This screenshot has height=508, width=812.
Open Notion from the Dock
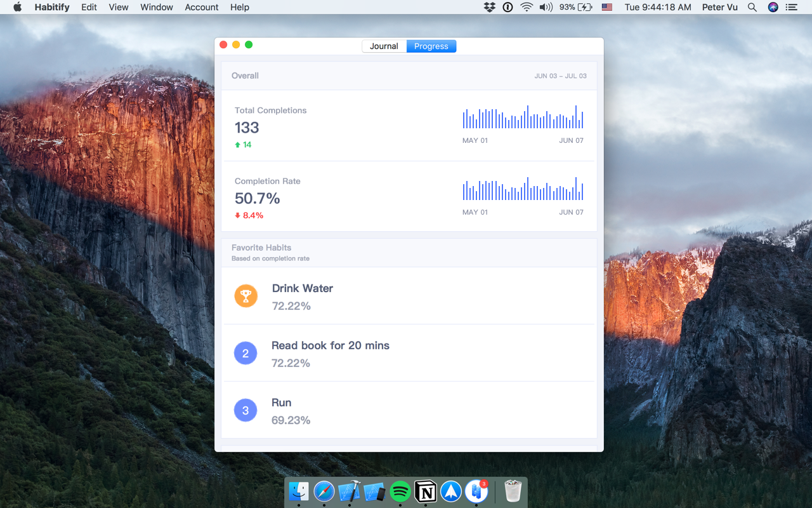426,491
